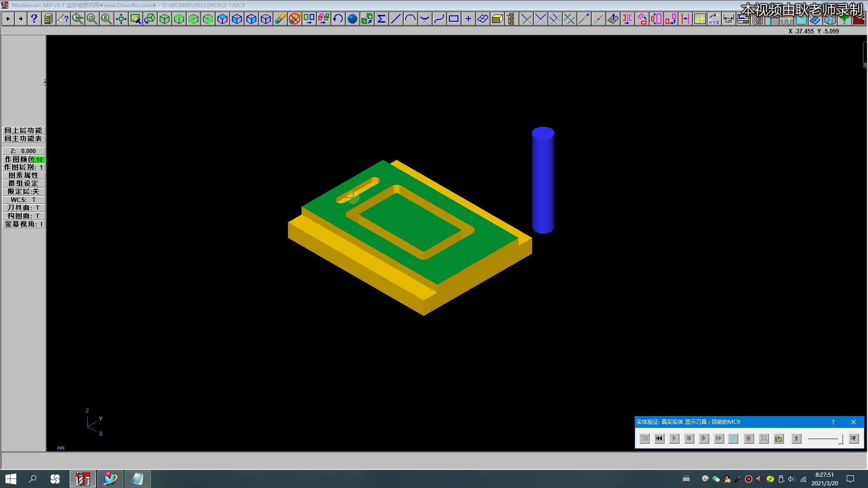Click the Sigma analyze icon
The width and height of the screenshot is (868, 488).
coord(381,19)
